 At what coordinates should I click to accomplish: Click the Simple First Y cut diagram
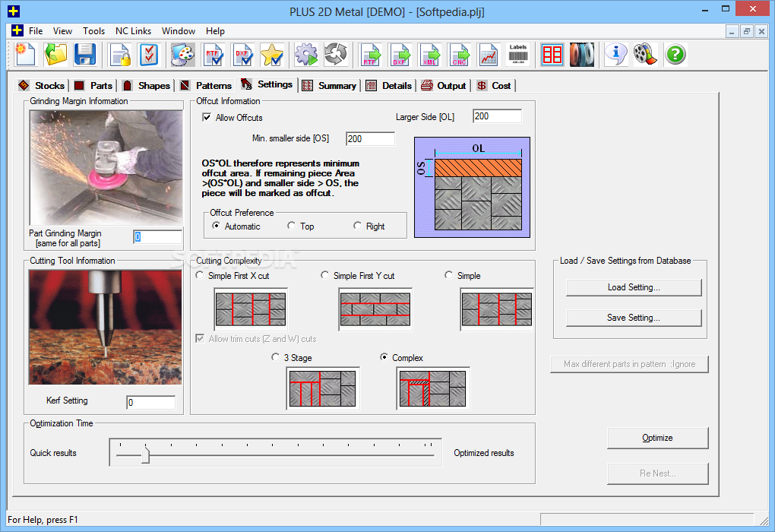click(x=375, y=309)
